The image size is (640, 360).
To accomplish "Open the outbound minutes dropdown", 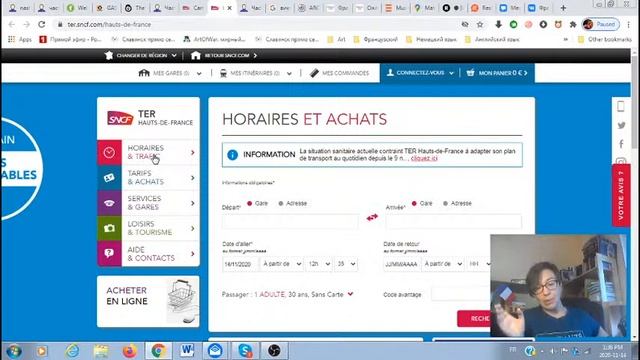I will (x=346, y=264).
